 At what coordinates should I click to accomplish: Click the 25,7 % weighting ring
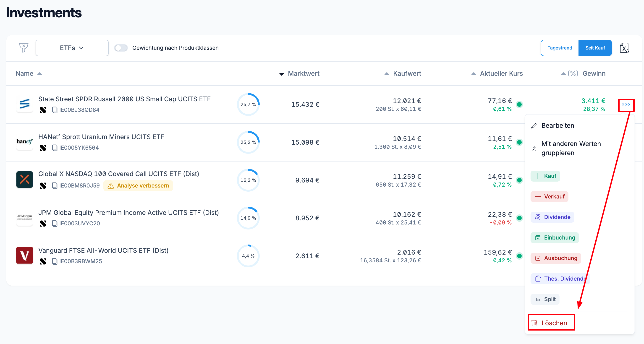tap(248, 104)
